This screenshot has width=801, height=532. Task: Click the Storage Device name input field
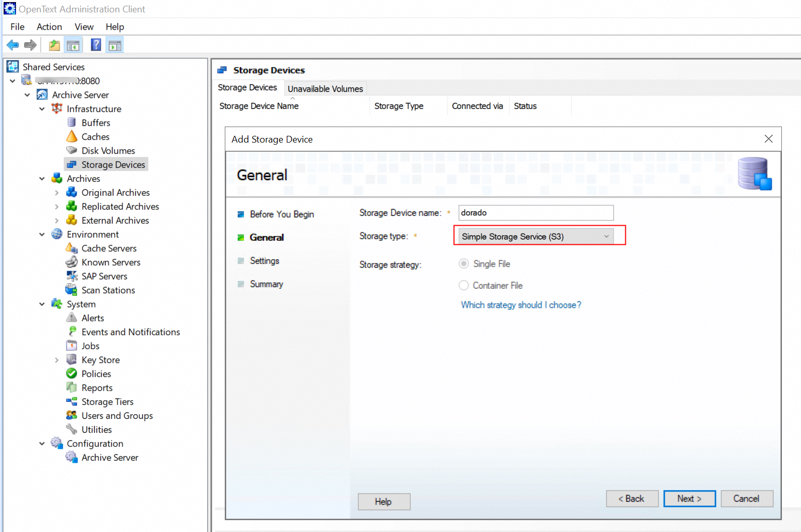536,213
